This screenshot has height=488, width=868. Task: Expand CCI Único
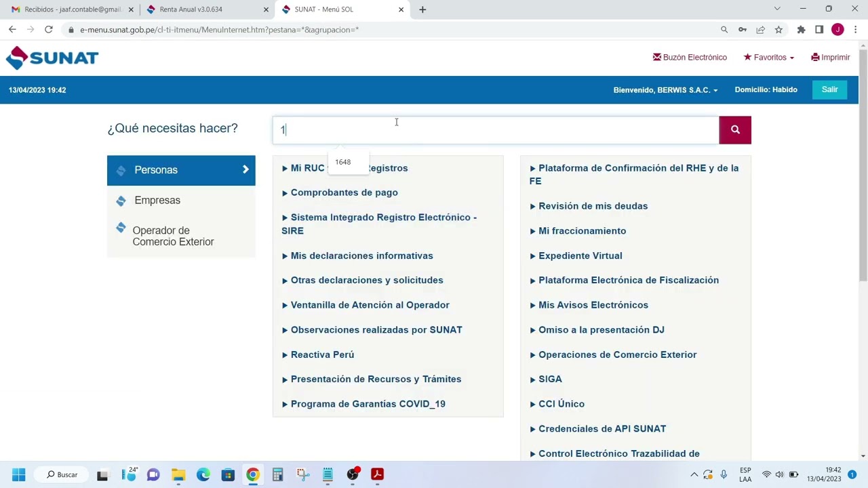click(x=557, y=404)
